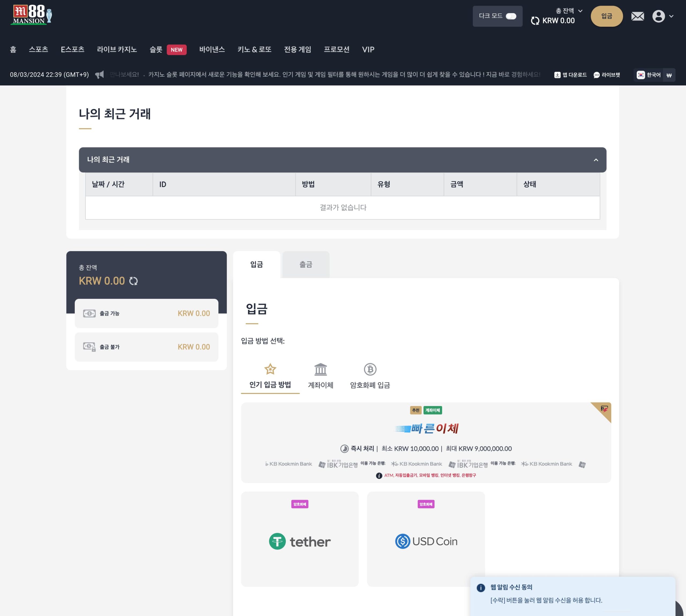Toggle the dark mode 다크 모드 switch
The width and height of the screenshot is (686, 616).
coord(510,16)
